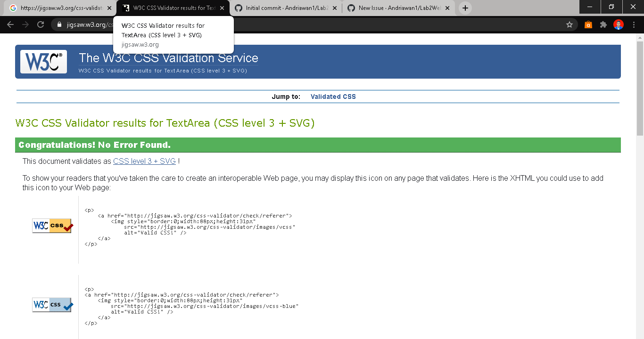Reload the page with the refresh icon
The image size is (644, 339).
click(x=40, y=24)
